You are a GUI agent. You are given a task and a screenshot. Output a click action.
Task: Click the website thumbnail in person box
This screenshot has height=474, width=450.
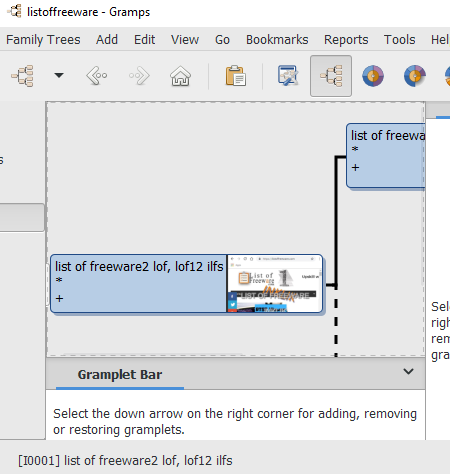pyautogui.click(x=274, y=284)
